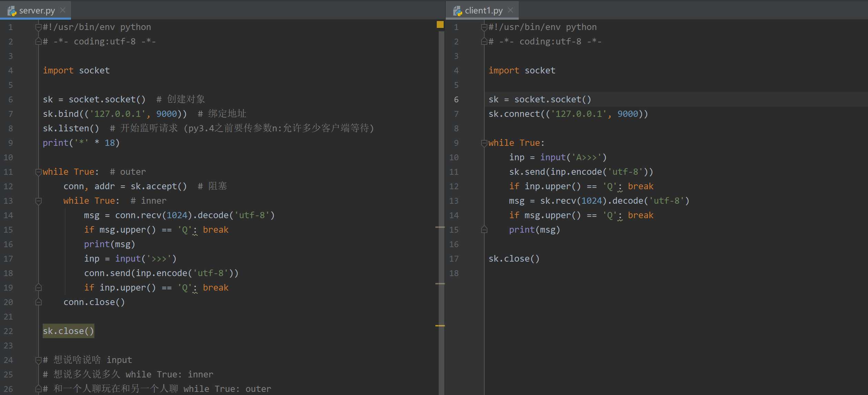Image resolution: width=868 pixels, height=395 pixels.
Task: Collapse the inner while True loop in server.py
Action: click(39, 201)
